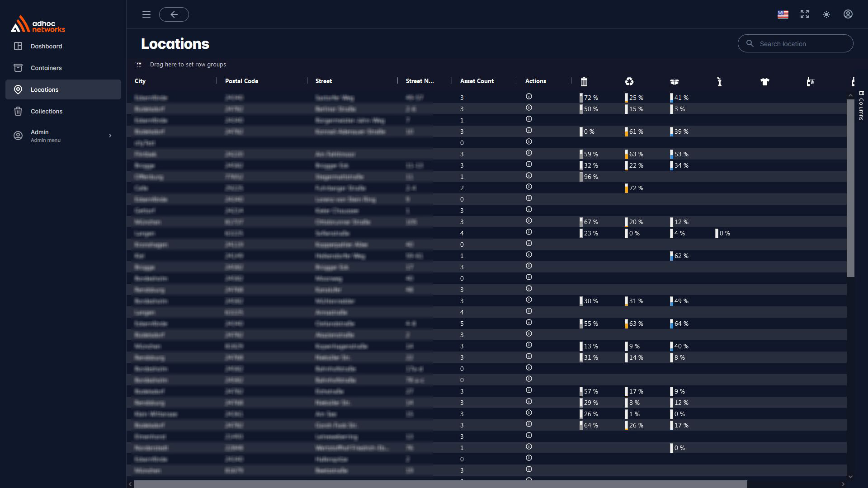Click the vertical scrollbar thumb of the table
The height and width of the screenshot is (488, 868).
pyautogui.click(x=850, y=188)
